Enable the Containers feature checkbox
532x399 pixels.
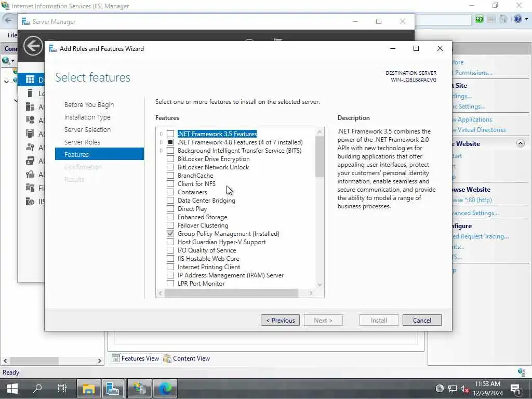tap(170, 192)
